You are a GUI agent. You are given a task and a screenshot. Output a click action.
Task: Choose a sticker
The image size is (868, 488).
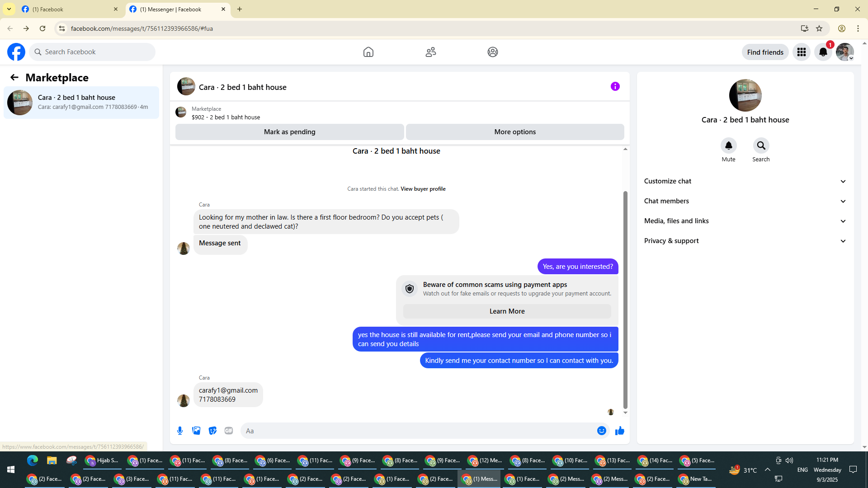[212, 431]
